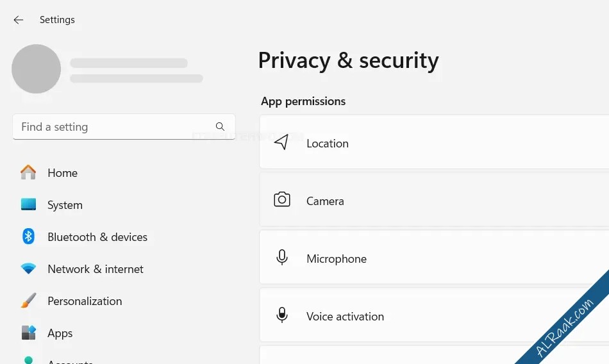
Task: Click the search magnifier icon
Action: coord(220,127)
